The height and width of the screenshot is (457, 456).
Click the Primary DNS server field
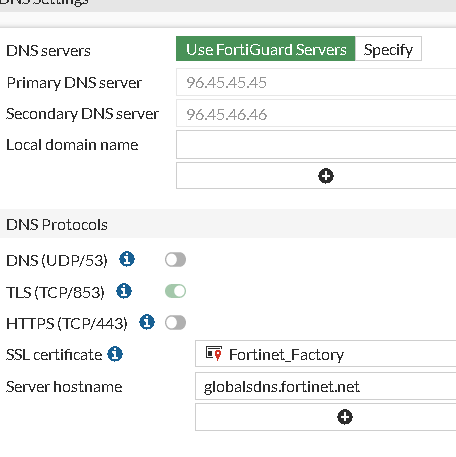pyautogui.click(x=316, y=82)
